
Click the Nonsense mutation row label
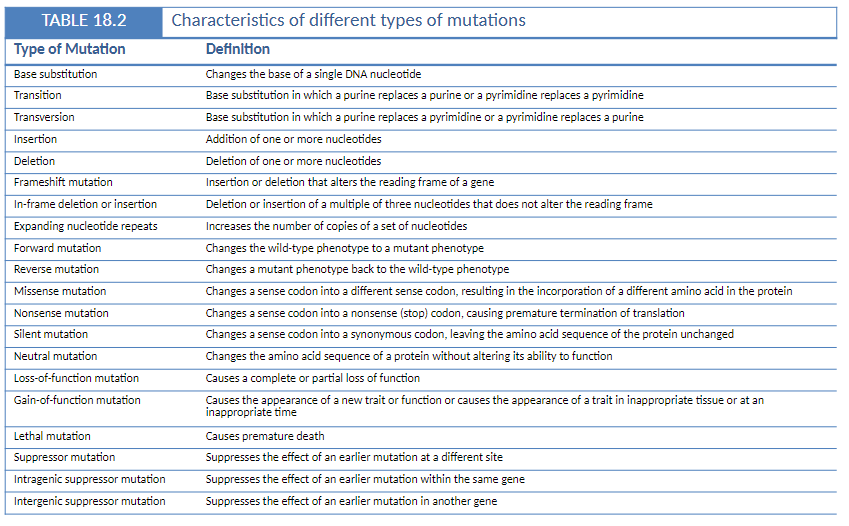click(x=62, y=313)
